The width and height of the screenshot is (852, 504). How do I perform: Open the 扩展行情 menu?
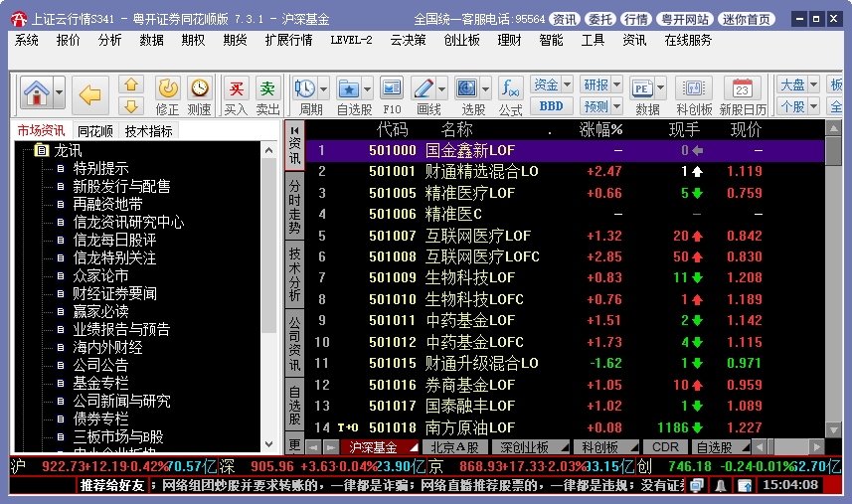pyautogui.click(x=288, y=40)
